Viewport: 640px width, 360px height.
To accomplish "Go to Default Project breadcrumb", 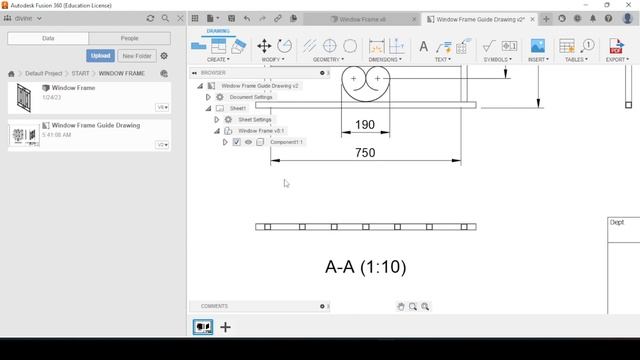I will pos(44,73).
